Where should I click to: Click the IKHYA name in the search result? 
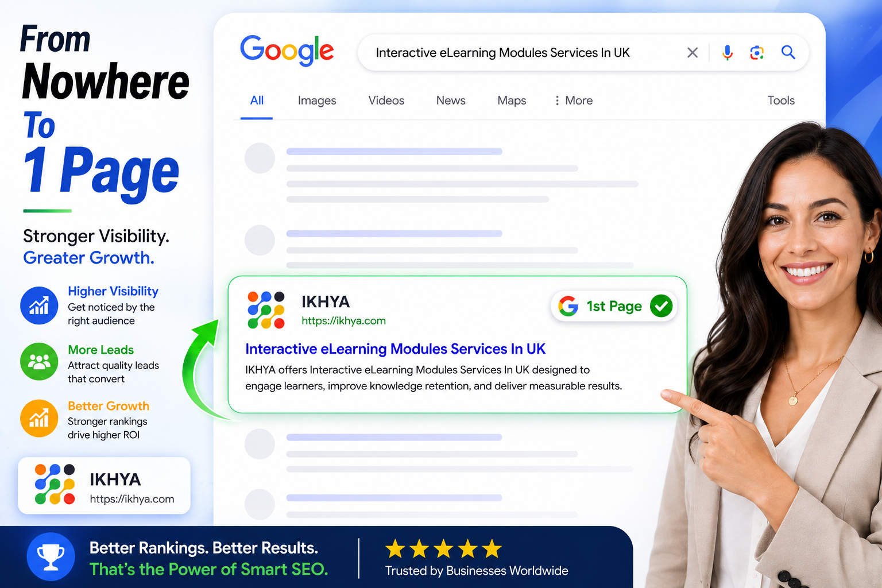coord(326,302)
